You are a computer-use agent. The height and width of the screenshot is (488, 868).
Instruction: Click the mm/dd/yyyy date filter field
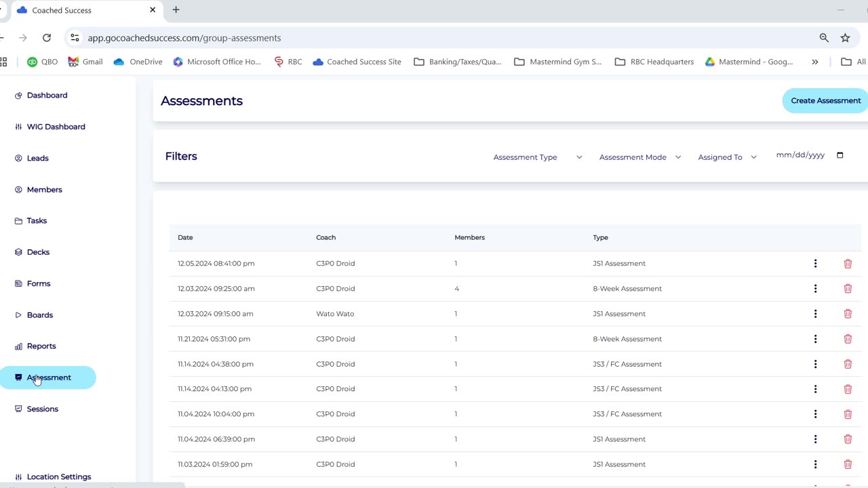[810, 155]
